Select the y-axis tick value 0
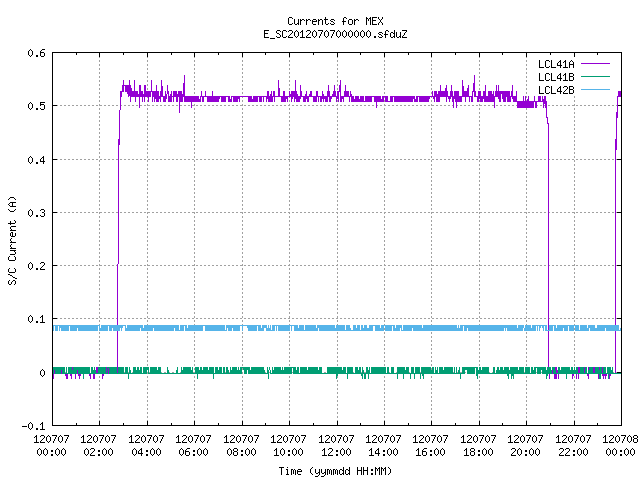Viewport: 640px width, 480px height. click(x=42, y=373)
